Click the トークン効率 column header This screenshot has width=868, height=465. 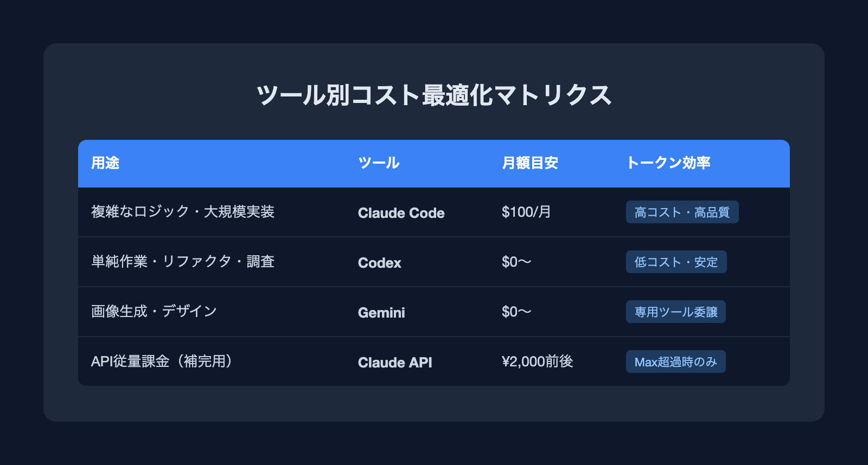pyautogui.click(x=668, y=163)
